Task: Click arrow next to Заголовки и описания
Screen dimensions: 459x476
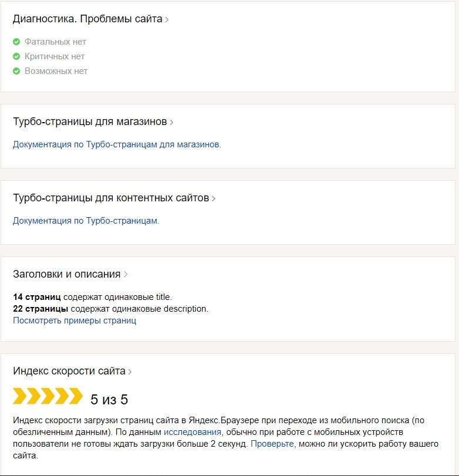Action: coord(126,275)
